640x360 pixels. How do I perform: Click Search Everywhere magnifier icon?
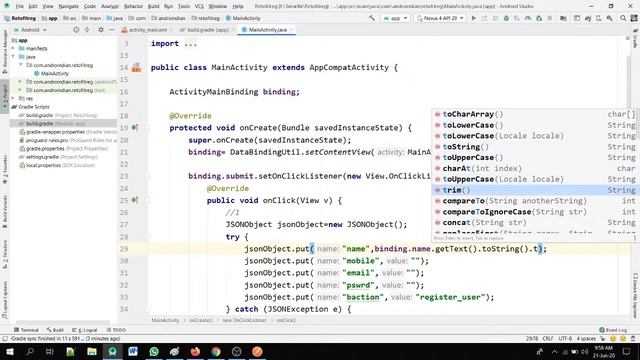(x=623, y=18)
